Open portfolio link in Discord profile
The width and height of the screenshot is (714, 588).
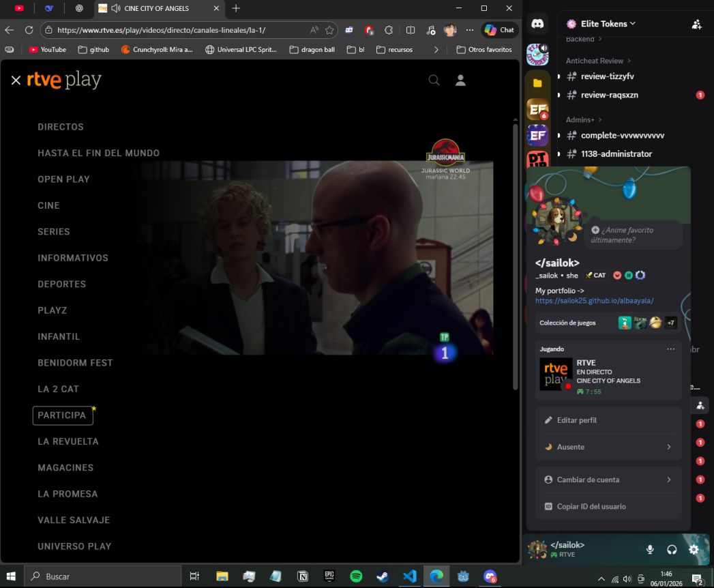tap(594, 301)
